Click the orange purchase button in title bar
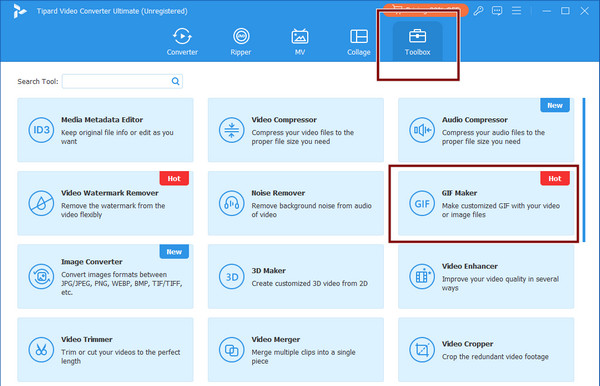The height and width of the screenshot is (386, 600). coord(426,10)
